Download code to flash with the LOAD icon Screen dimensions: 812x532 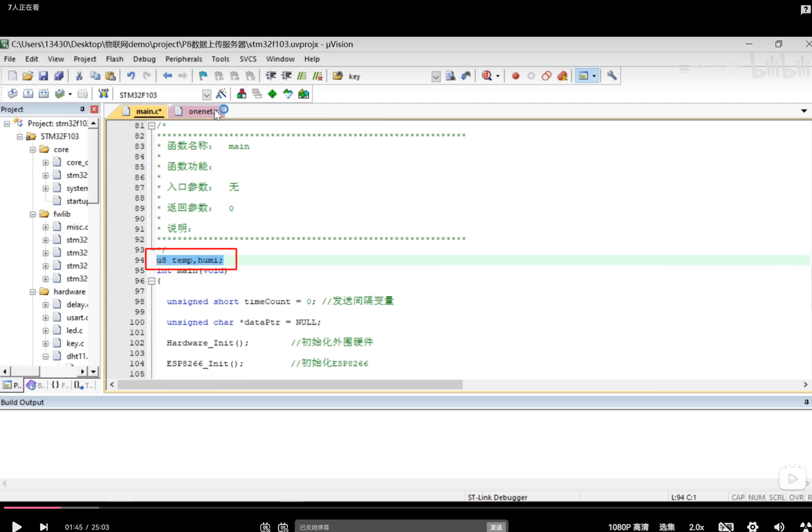point(104,94)
